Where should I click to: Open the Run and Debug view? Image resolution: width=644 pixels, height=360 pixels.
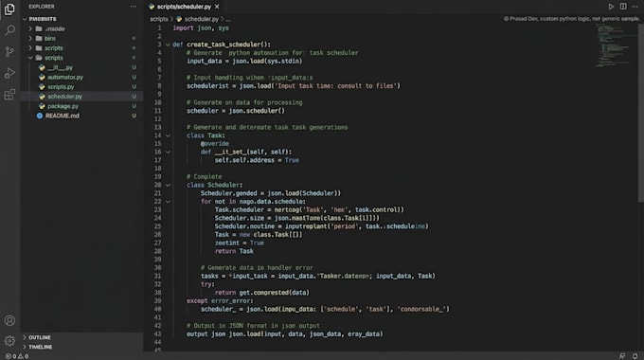pos(9,73)
